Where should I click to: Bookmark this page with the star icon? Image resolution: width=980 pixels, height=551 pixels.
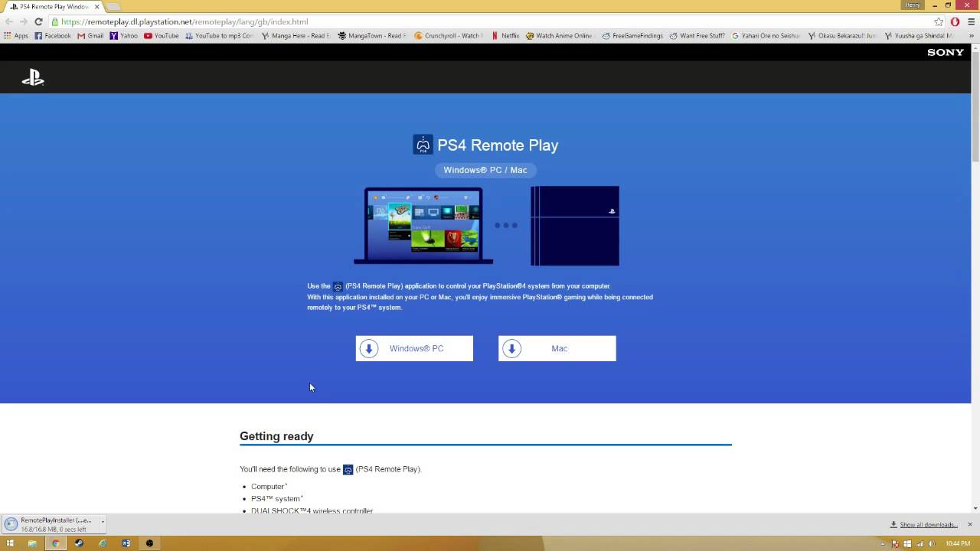tap(939, 21)
